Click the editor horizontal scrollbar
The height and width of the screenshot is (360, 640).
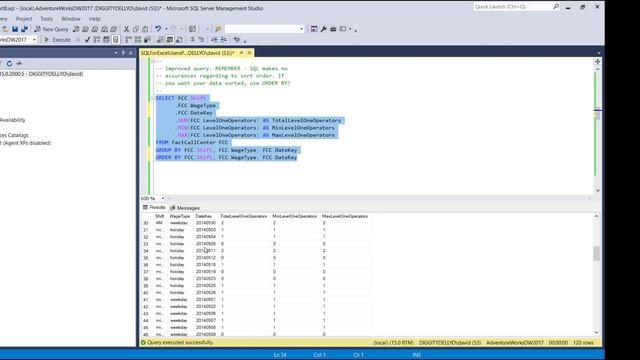[380, 198]
